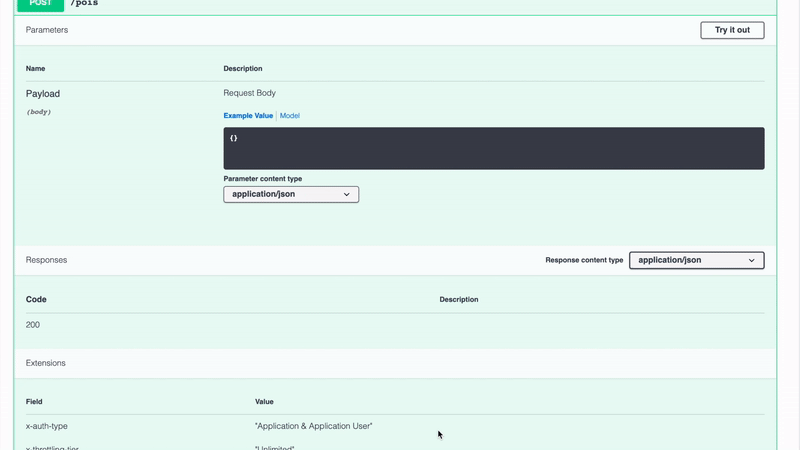Click the POST method badge
The width and height of the screenshot is (800, 450).
[40, 4]
